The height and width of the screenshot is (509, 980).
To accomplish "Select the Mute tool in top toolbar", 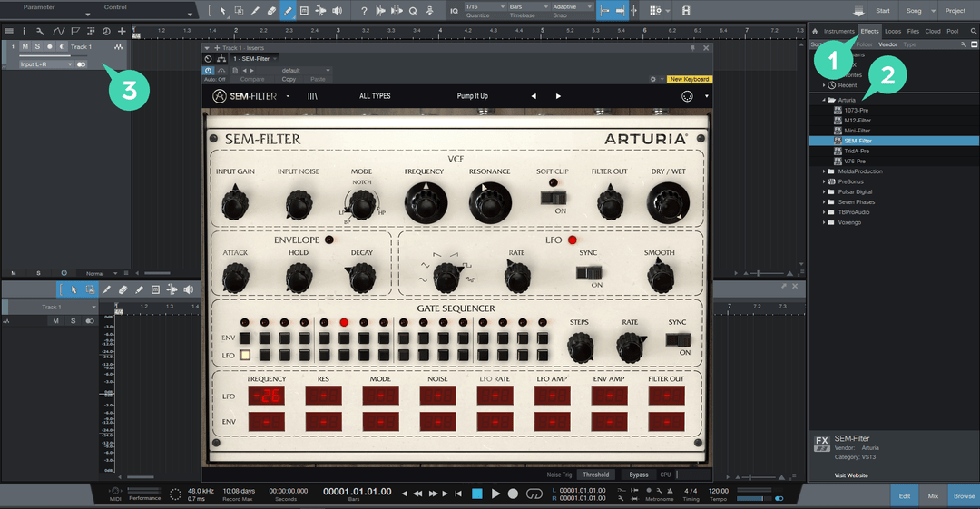I will coord(304,11).
